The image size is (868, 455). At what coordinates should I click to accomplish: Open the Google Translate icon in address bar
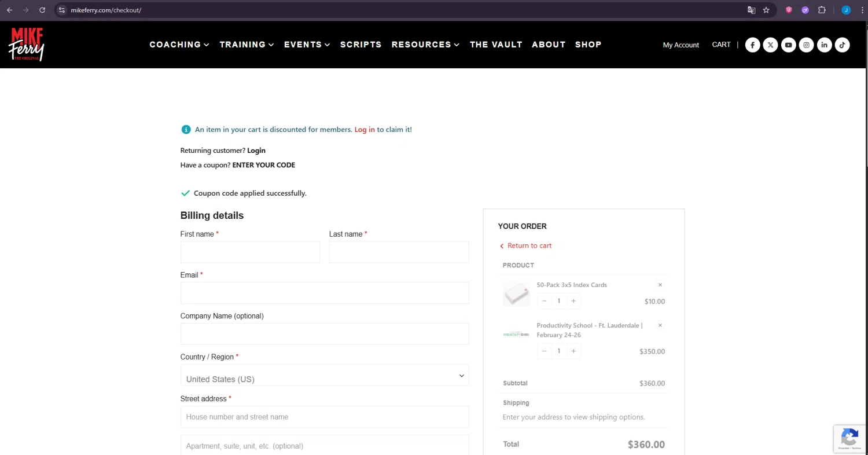click(x=751, y=10)
